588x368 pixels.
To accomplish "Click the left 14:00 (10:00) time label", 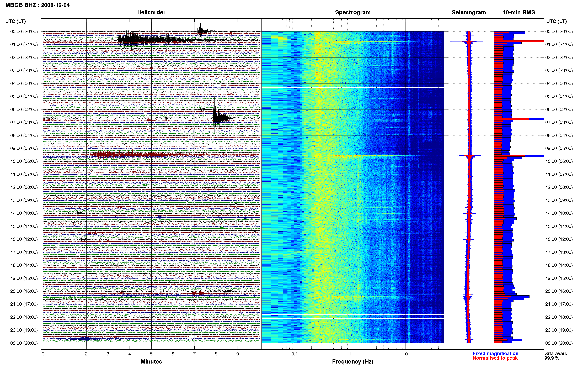I will (24, 213).
